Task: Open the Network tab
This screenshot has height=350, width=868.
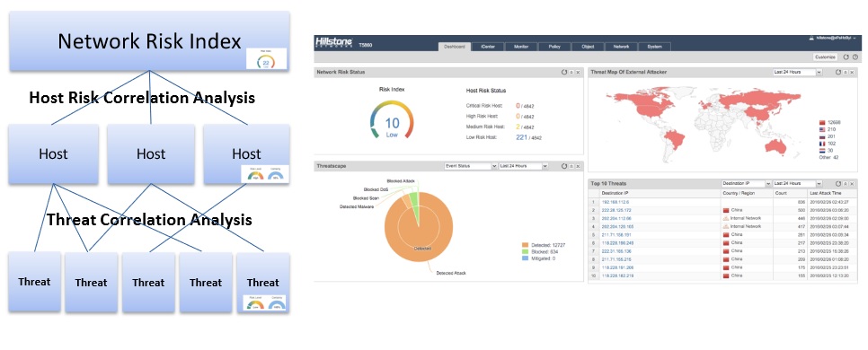Action: click(621, 47)
